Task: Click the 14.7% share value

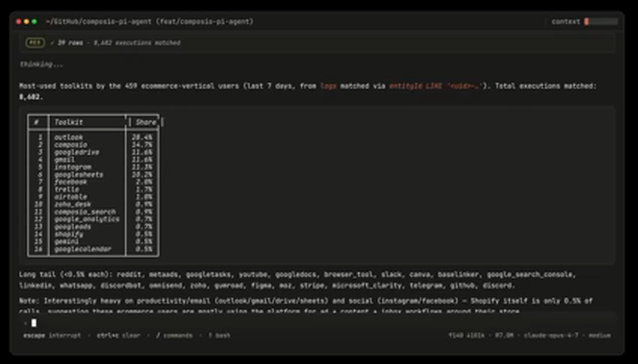Action: 142,145
